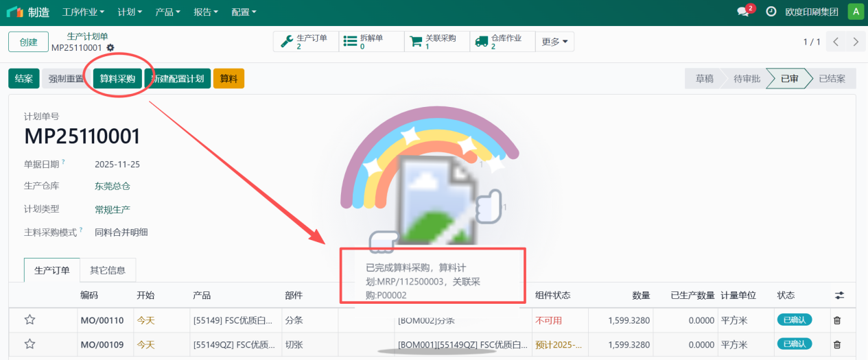Click the 创建 button
Viewport: 868px width, 360px height.
pyautogui.click(x=28, y=42)
